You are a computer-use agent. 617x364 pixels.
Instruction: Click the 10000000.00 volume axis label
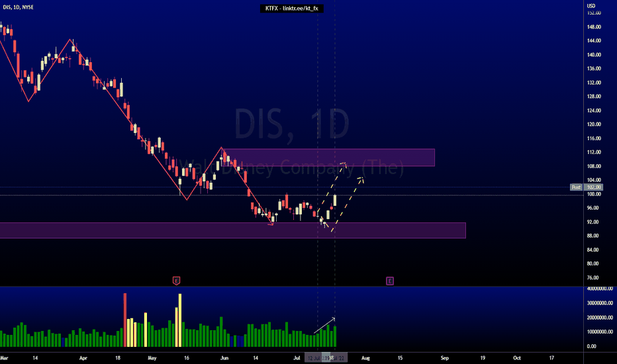click(x=600, y=332)
